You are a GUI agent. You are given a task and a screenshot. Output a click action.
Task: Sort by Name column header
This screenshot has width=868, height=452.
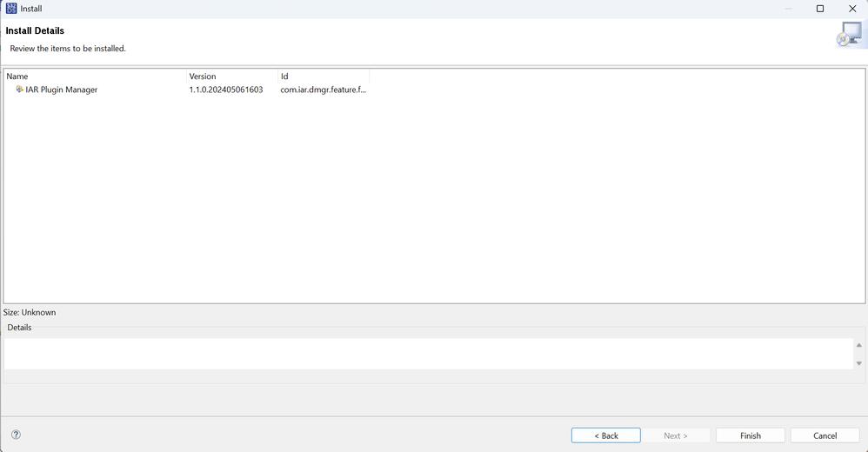95,76
